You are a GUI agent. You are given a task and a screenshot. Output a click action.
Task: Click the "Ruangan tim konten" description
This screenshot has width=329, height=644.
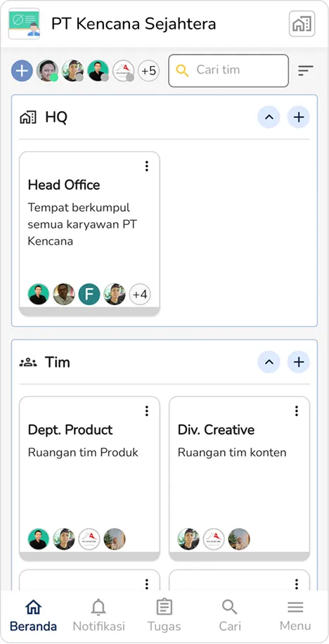[232, 453]
